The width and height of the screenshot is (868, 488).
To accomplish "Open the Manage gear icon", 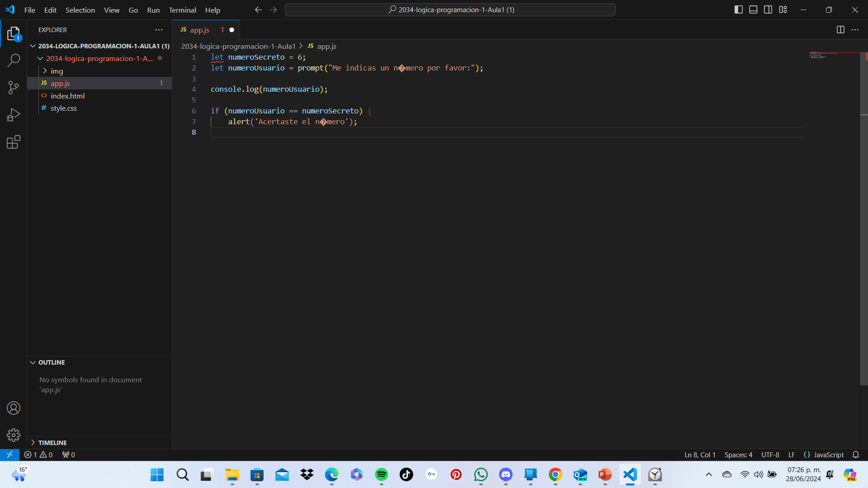I will [14, 435].
